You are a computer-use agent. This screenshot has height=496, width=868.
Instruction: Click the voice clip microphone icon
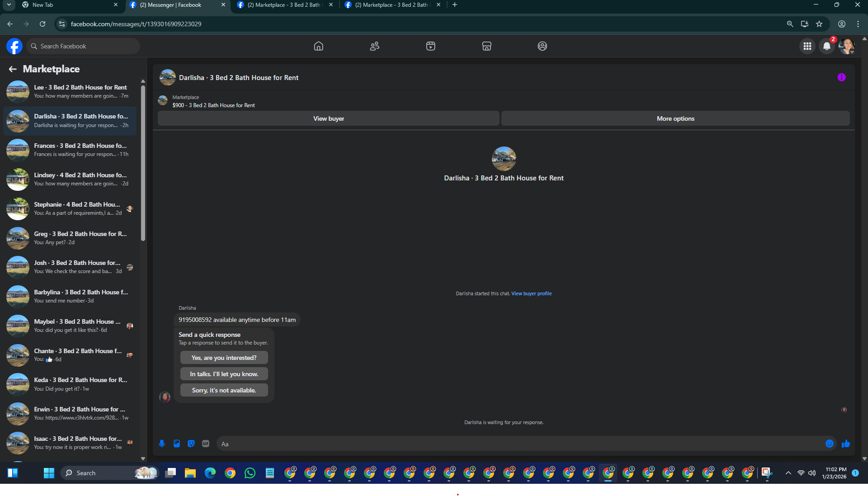pos(162,444)
